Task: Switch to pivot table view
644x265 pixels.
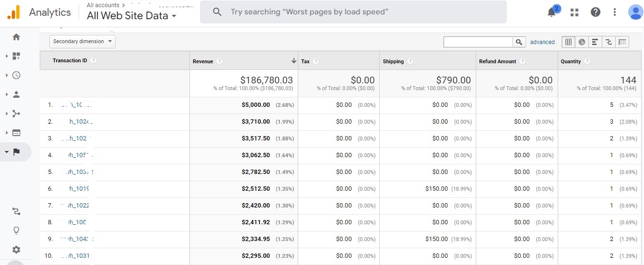Action: 622,42
